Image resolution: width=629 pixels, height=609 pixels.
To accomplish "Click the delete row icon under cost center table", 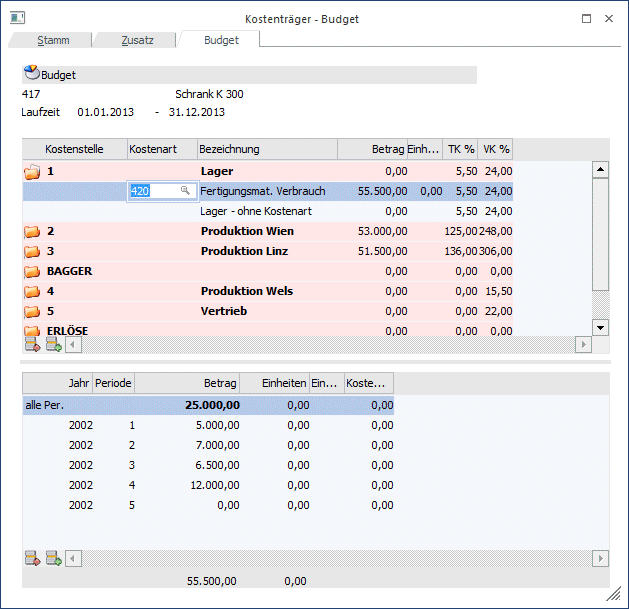I will (32, 344).
